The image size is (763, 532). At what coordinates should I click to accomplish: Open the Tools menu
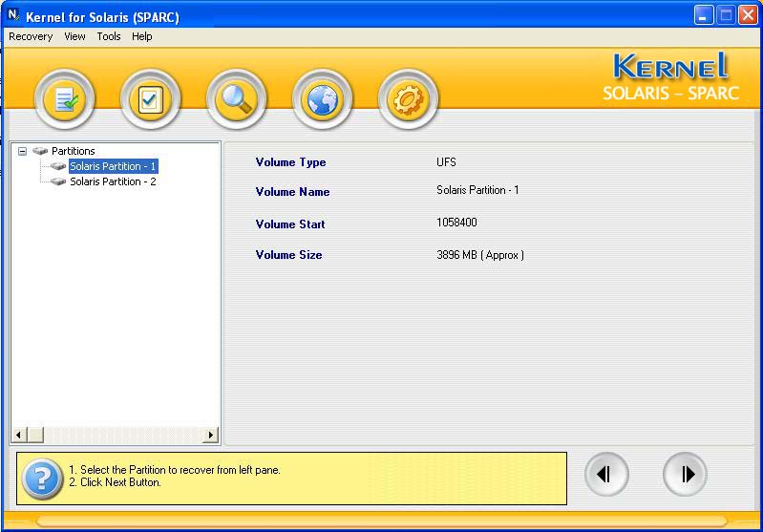pyautogui.click(x=109, y=36)
